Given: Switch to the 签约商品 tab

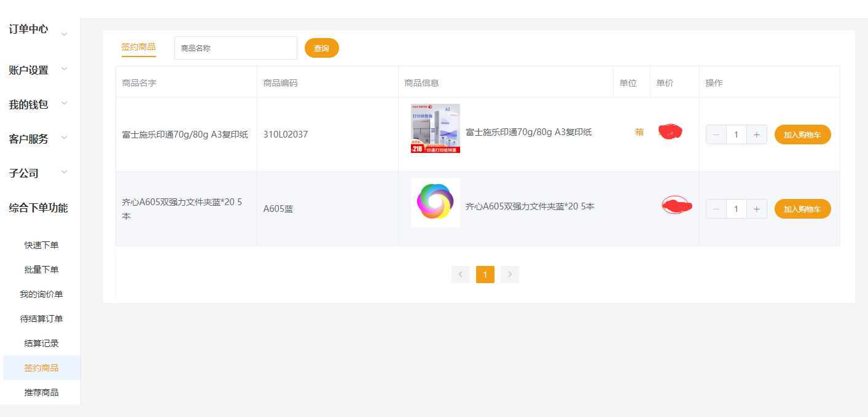Looking at the screenshot, I should click(x=139, y=47).
